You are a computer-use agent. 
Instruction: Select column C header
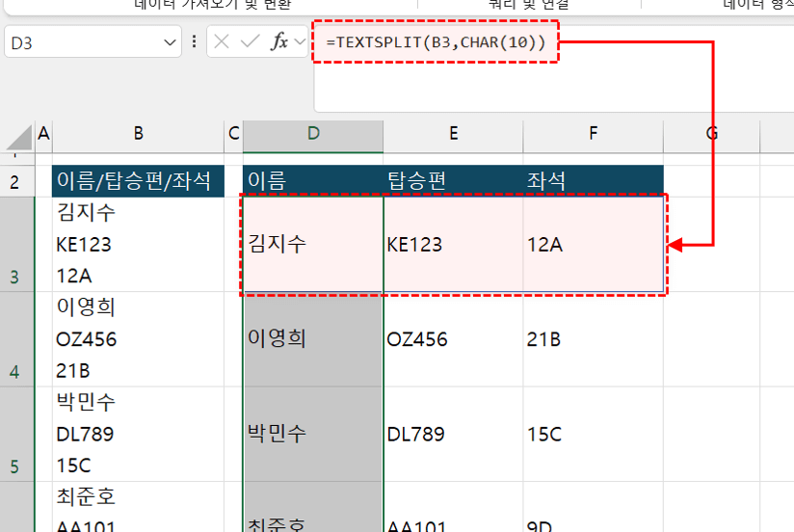233,136
